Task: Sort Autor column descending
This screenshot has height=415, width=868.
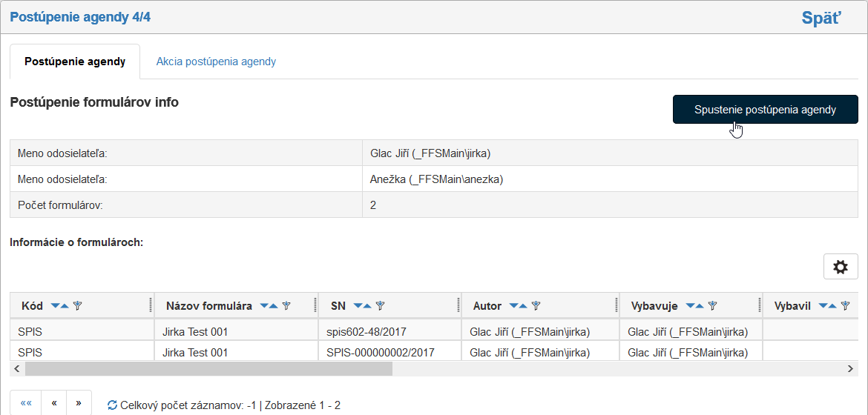Action: coord(513,306)
